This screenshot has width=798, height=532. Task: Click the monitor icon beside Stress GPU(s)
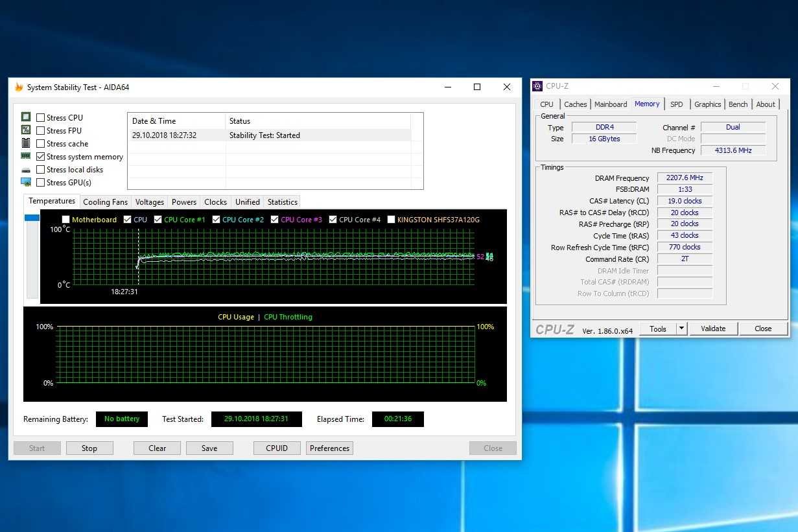pyautogui.click(x=26, y=182)
